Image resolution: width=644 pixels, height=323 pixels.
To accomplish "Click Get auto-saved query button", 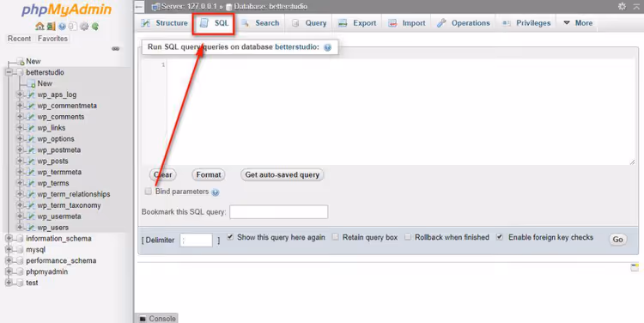I will (x=283, y=174).
